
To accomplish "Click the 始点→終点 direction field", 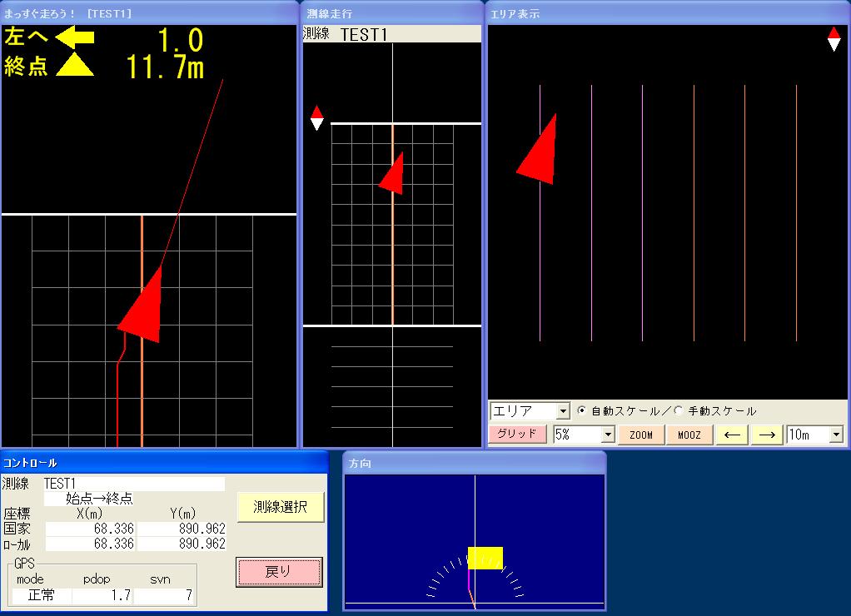I will [x=89, y=499].
